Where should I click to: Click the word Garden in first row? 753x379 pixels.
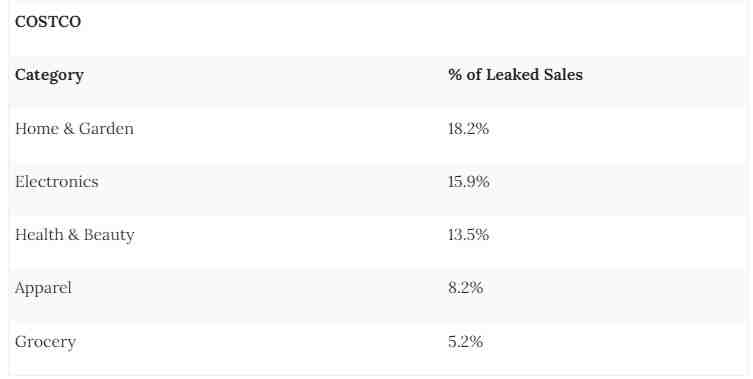point(106,129)
